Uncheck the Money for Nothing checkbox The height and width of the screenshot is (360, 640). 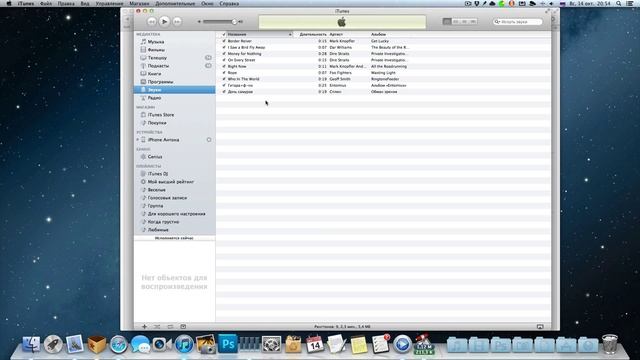point(224,53)
